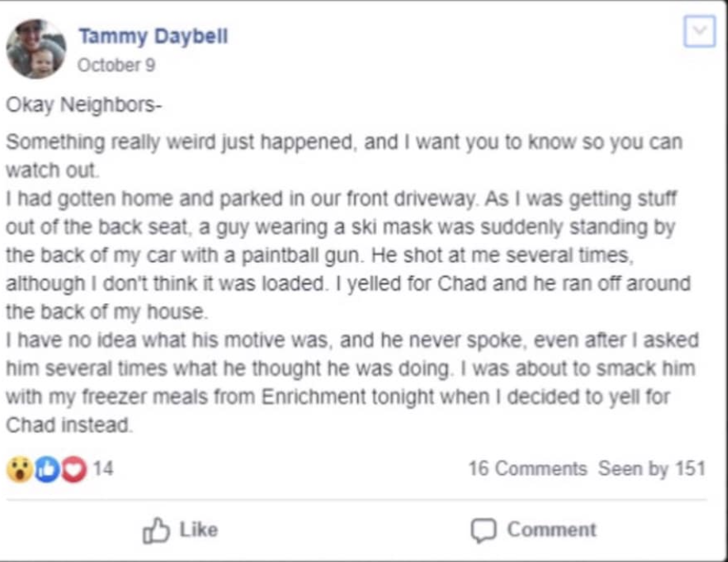Click the thumbs-up icon beside Like
Image resolution: width=728 pixels, height=562 pixels.
click(156, 530)
